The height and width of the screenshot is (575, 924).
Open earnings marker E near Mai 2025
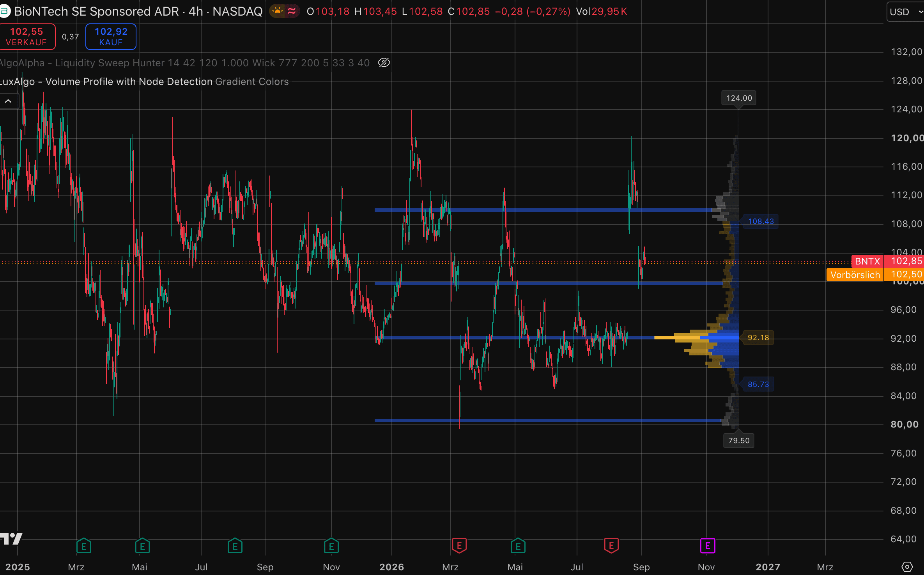click(142, 546)
